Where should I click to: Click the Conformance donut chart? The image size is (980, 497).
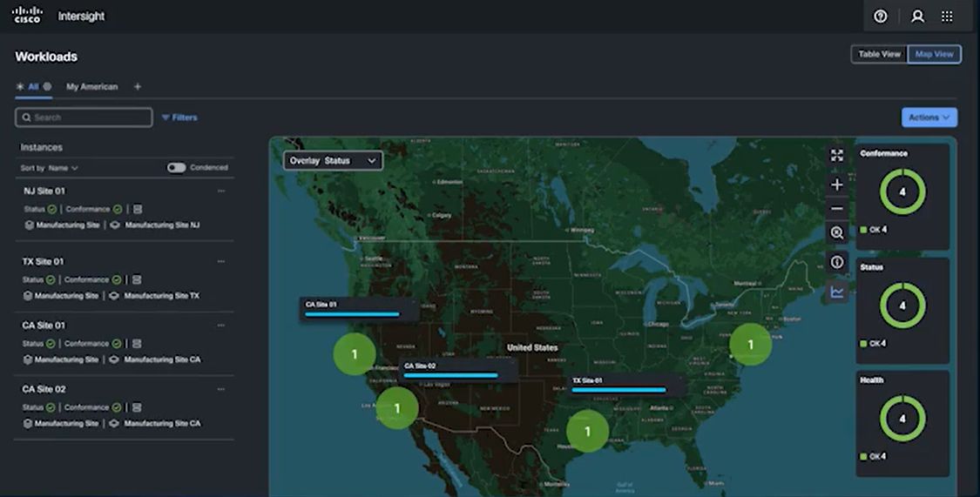[902, 191]
